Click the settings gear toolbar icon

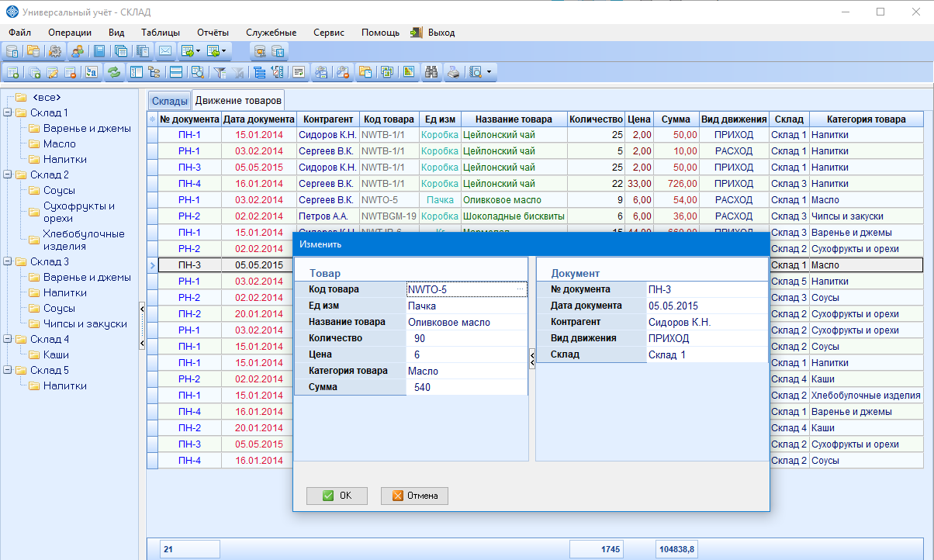(x=55, y=51)
